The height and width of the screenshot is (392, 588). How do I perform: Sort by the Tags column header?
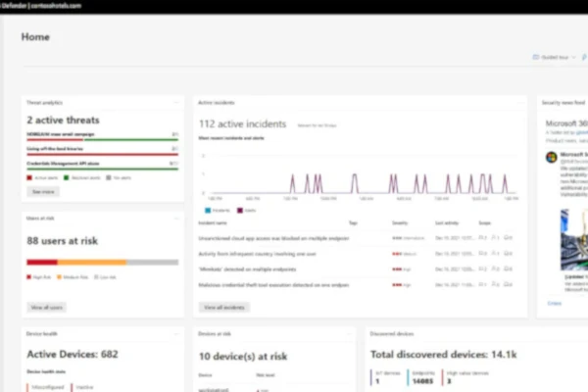tap(353, 222)
